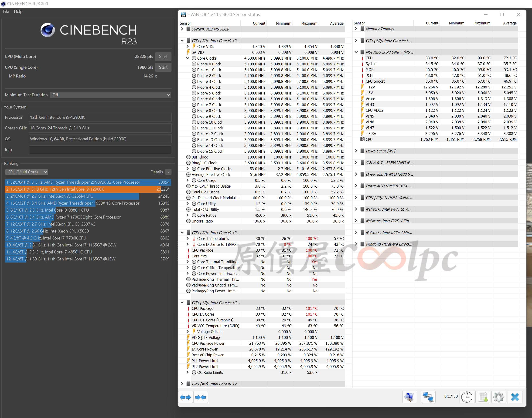Select Threadripper 2990WX ranking bar

88,182
